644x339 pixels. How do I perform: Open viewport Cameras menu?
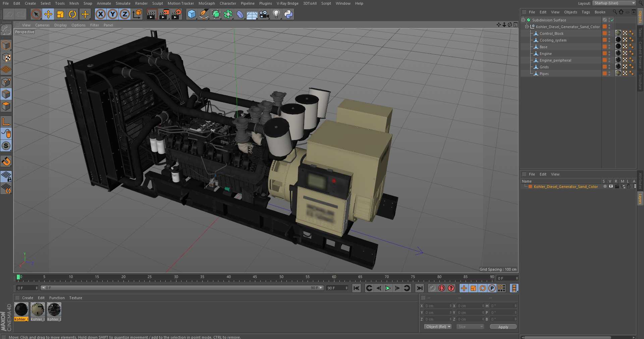[x=42, y=25]
